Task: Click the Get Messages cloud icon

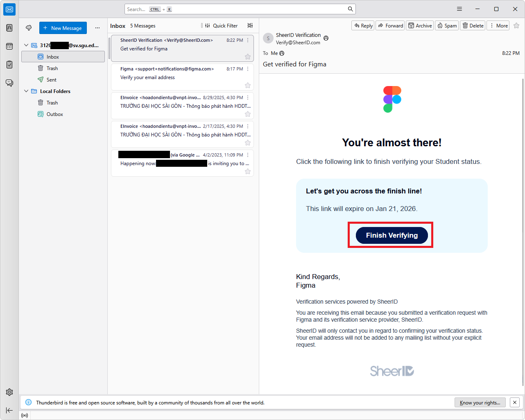Action: (x=29, y=28)
